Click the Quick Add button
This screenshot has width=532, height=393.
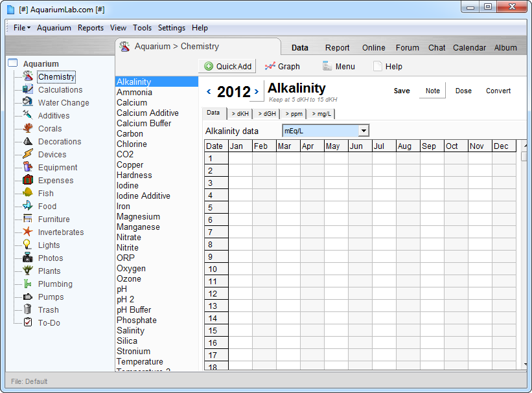(227, 66)
